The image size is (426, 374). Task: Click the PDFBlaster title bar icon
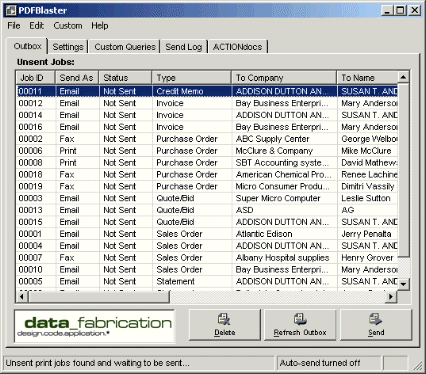pyautogui.click(x=11, y=10)
